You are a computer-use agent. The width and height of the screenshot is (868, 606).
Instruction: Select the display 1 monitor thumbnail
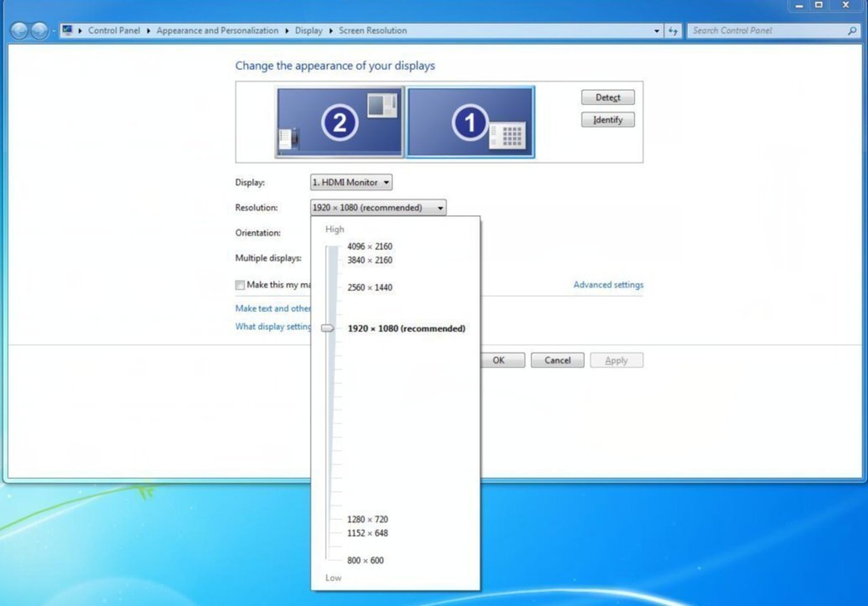470,123
